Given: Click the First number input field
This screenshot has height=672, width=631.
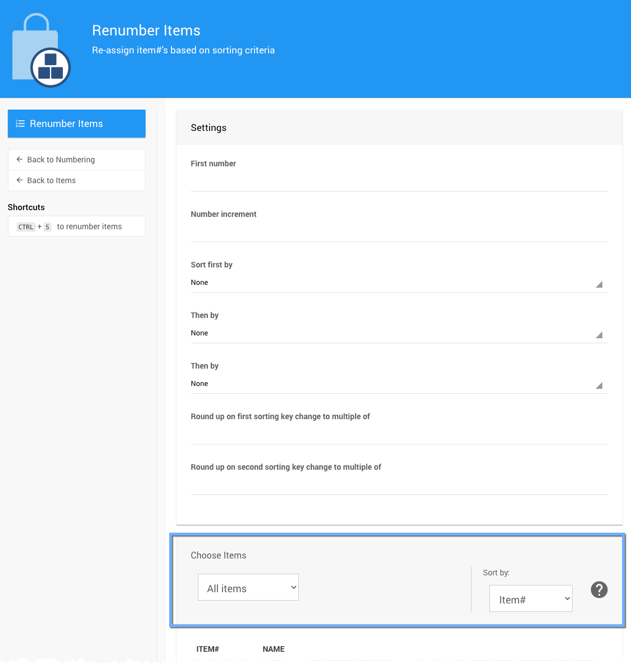Looking at the screenshot, I should tap(398, 181).
